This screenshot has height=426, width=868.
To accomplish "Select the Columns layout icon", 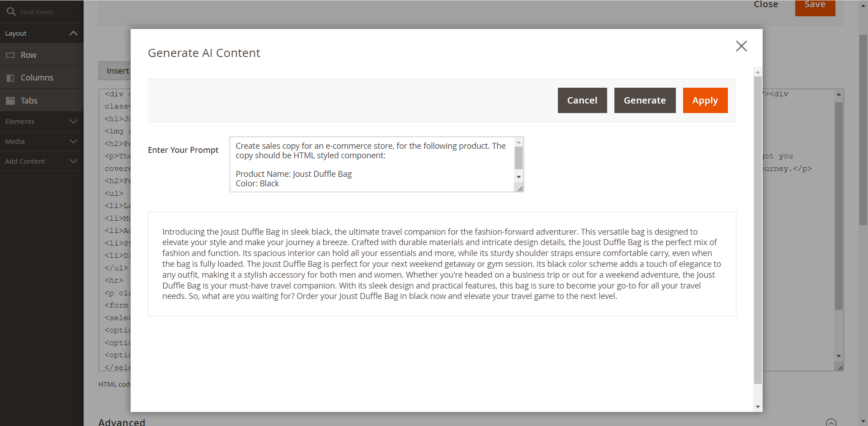I will tap(10, 78).
